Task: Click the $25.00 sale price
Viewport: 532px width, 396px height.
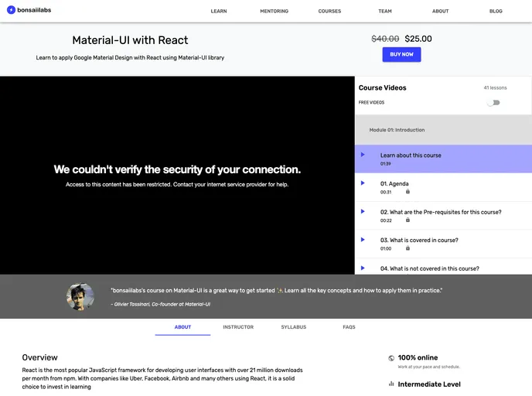Action: click(418, 39)
